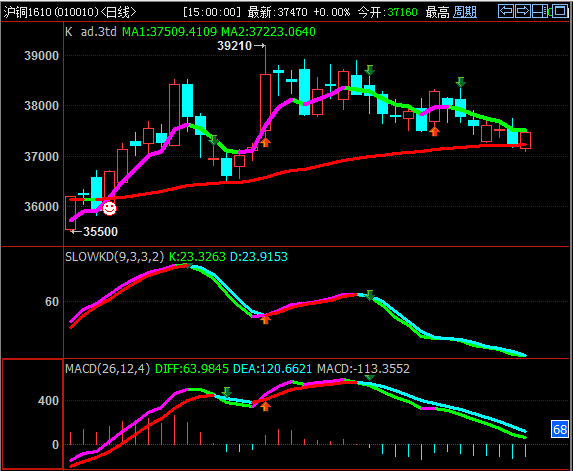This screenshot has width=573, height=471.
Task: Click green down arrow on MACD pane
Action: point(227,392)
